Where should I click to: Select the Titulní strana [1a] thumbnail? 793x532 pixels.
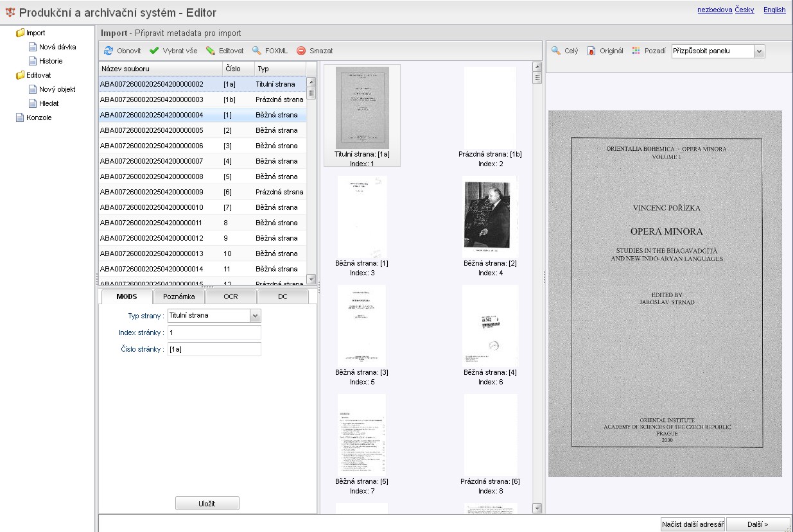click(362, 116)
